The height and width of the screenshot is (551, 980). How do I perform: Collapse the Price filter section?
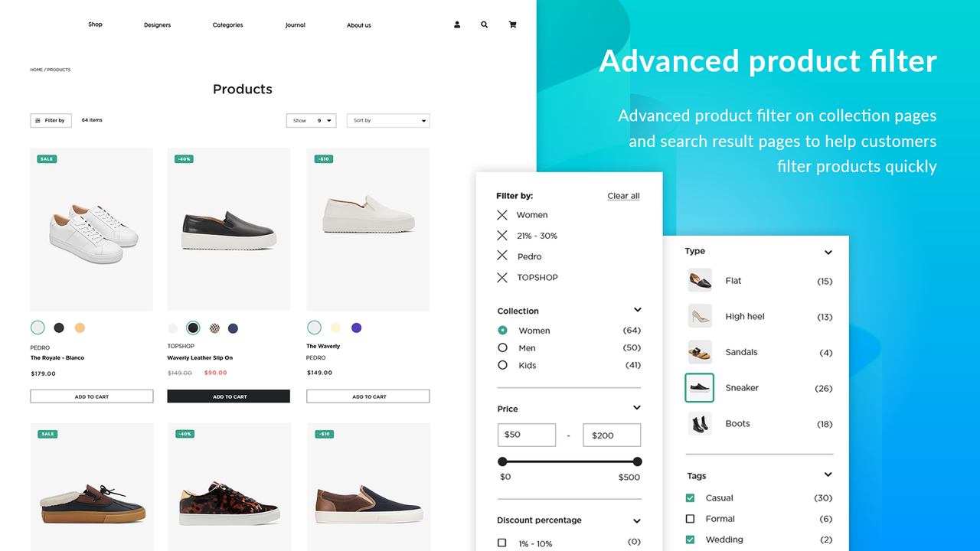coord(637,408)
